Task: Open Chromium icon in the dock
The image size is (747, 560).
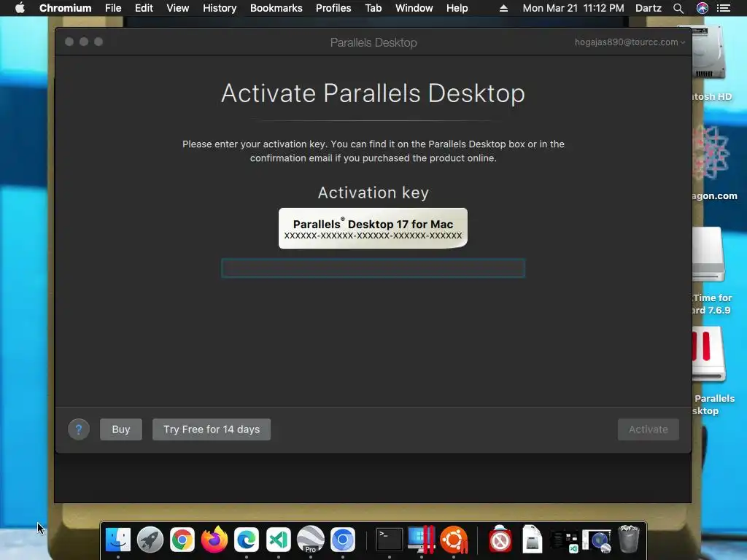Action: click(343, 540)
